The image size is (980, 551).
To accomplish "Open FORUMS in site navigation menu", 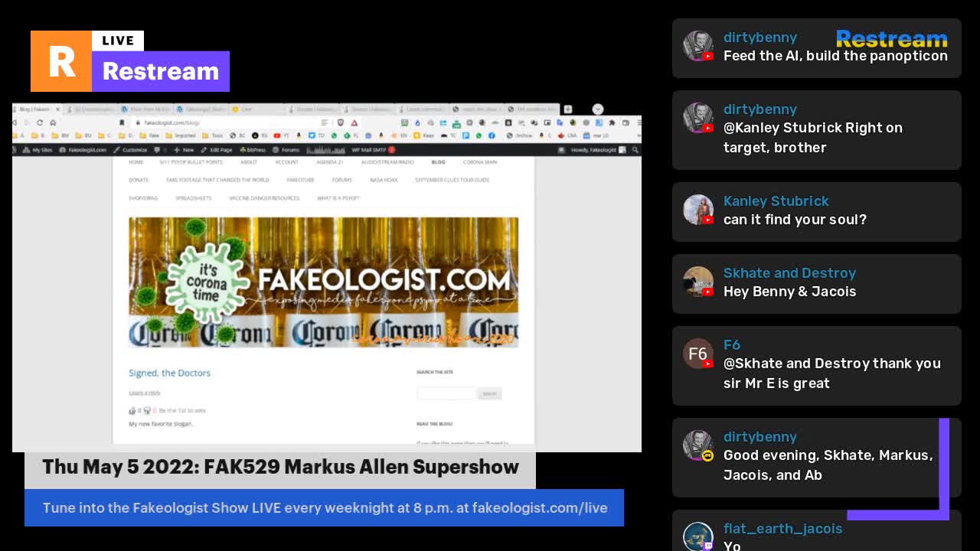I will [x=341, y=180].
